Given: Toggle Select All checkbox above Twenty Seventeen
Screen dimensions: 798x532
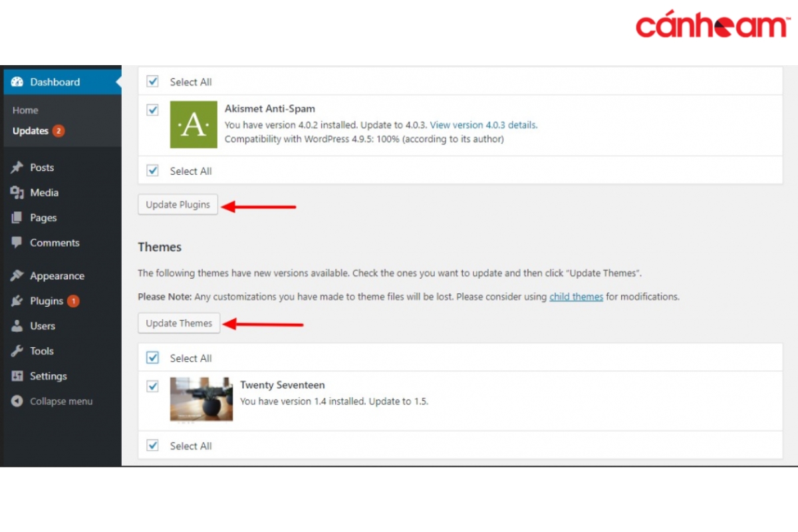Looking at the screenshot, I should point(153,358).
